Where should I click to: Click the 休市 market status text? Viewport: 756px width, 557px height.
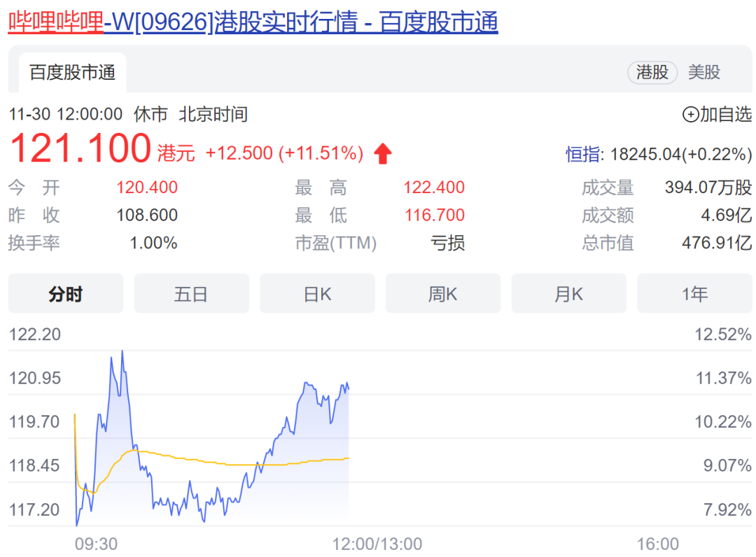[x=151, y=115]
